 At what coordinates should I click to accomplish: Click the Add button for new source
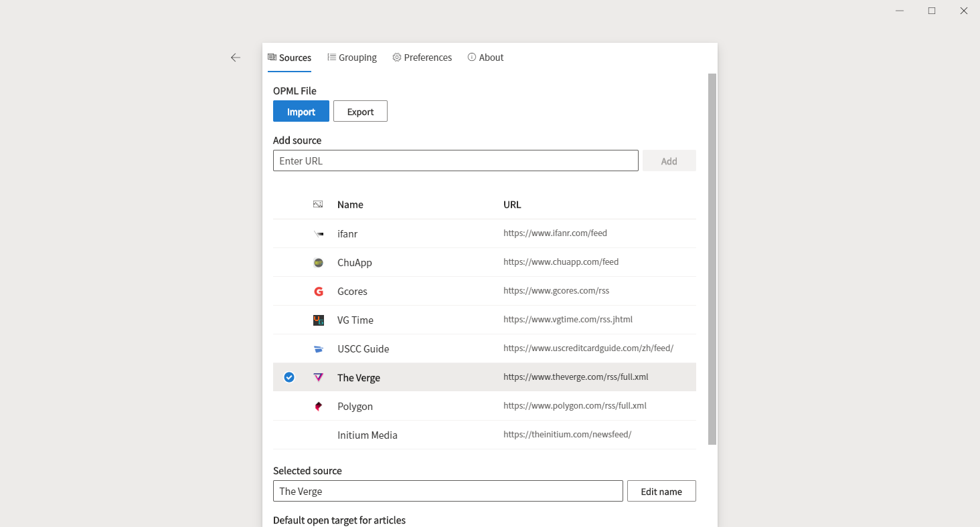tap(669, 161)
